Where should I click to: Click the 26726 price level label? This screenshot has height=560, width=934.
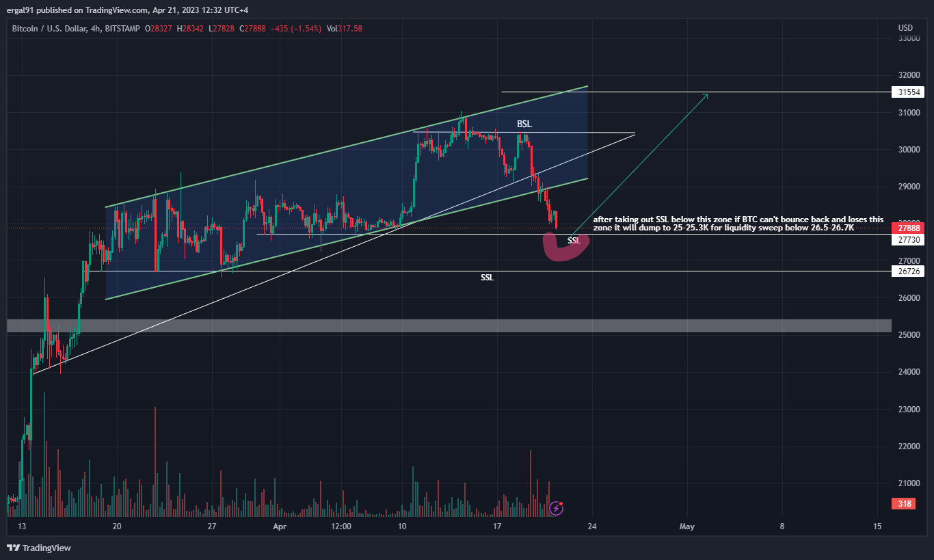pos(909,271)
